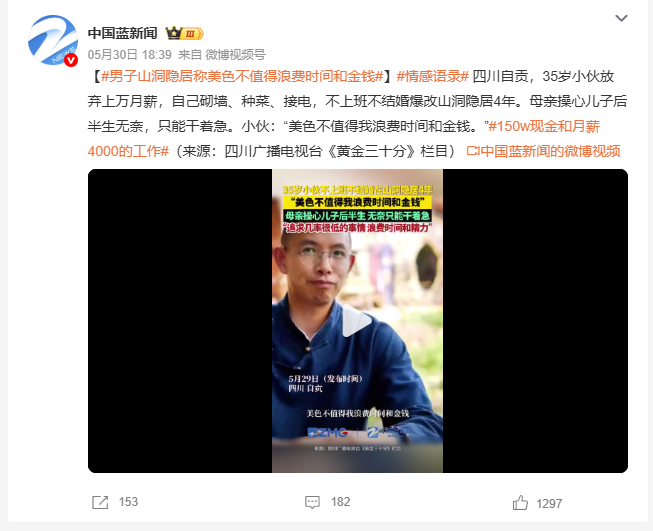Click the like count 1297
This screenshot has width=653, height=531.
pos(549,504)
